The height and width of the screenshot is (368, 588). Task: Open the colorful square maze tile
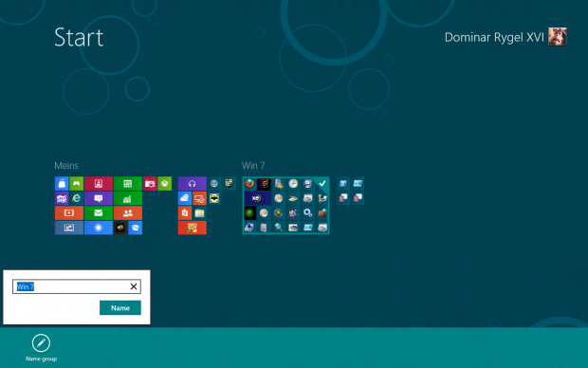pyautogui.click(x=264, y=183)
